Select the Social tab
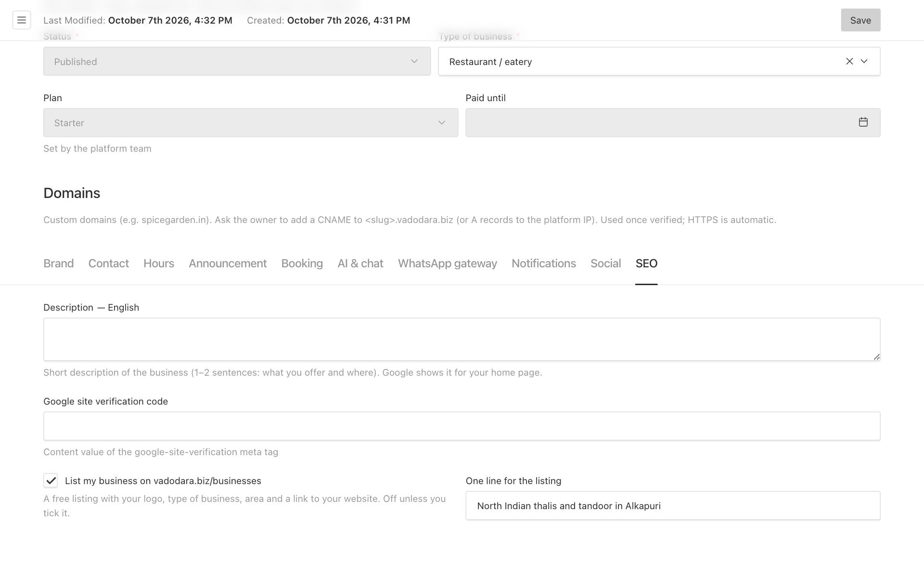The width and height of the screenshot is (924, 578). pyautogui.click(x=606, y=263)
